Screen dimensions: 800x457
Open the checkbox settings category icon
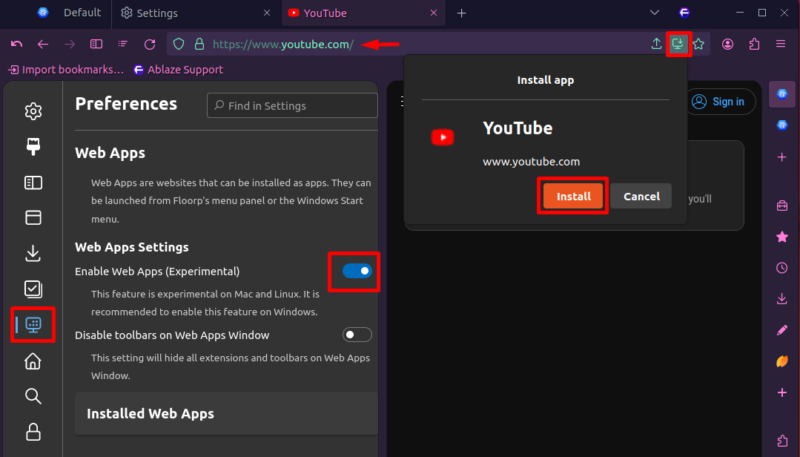(33, 289)
